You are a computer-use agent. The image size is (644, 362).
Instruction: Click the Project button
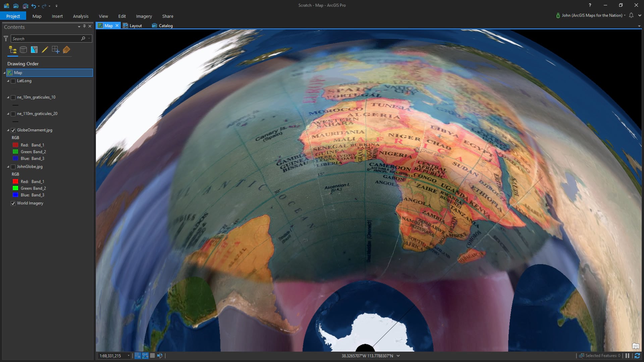[13, 16]
